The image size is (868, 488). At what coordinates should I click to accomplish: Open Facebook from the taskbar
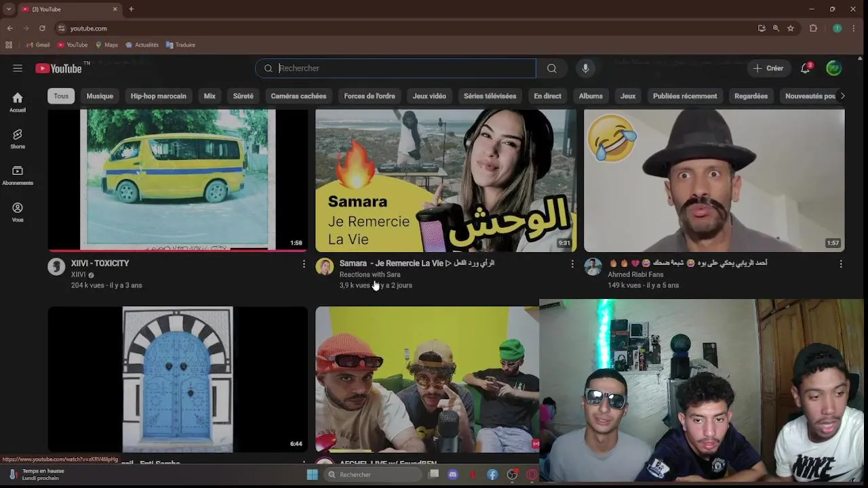pos(492,474)
